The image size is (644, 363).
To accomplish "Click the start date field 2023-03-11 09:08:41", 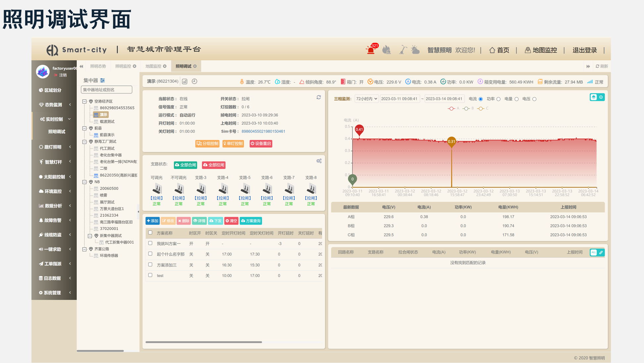I will click(x=400, y=99).
